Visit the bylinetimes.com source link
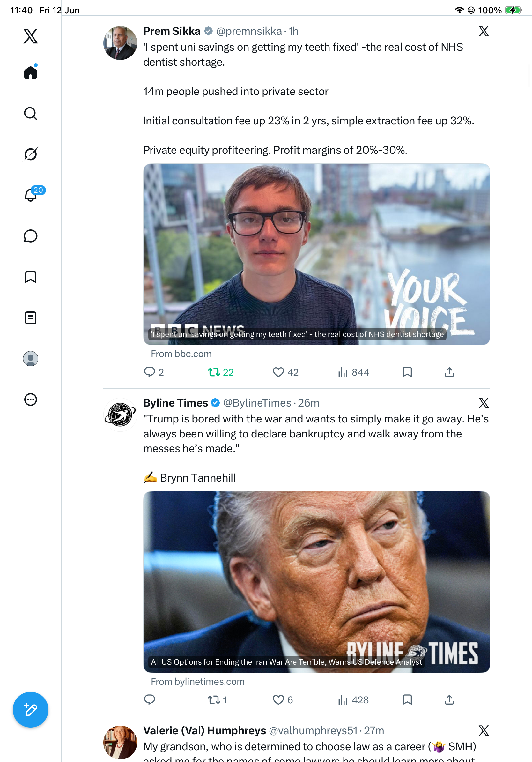This screenshot has height=762, width=532. pyautogui.click(x=198, y=681)
